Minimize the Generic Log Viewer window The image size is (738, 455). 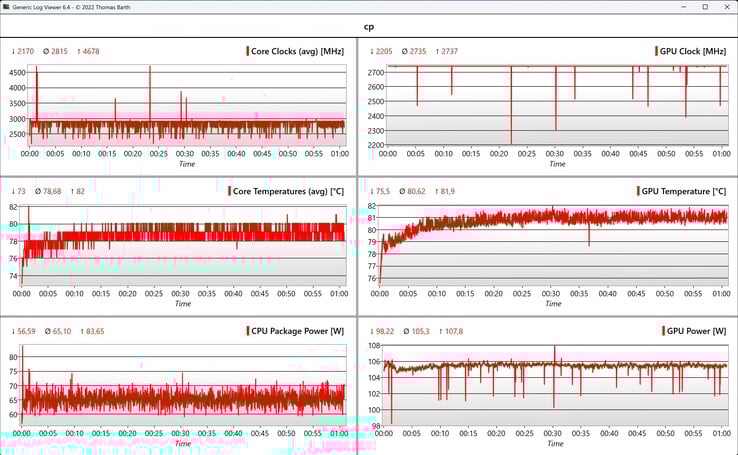point(681,7)
